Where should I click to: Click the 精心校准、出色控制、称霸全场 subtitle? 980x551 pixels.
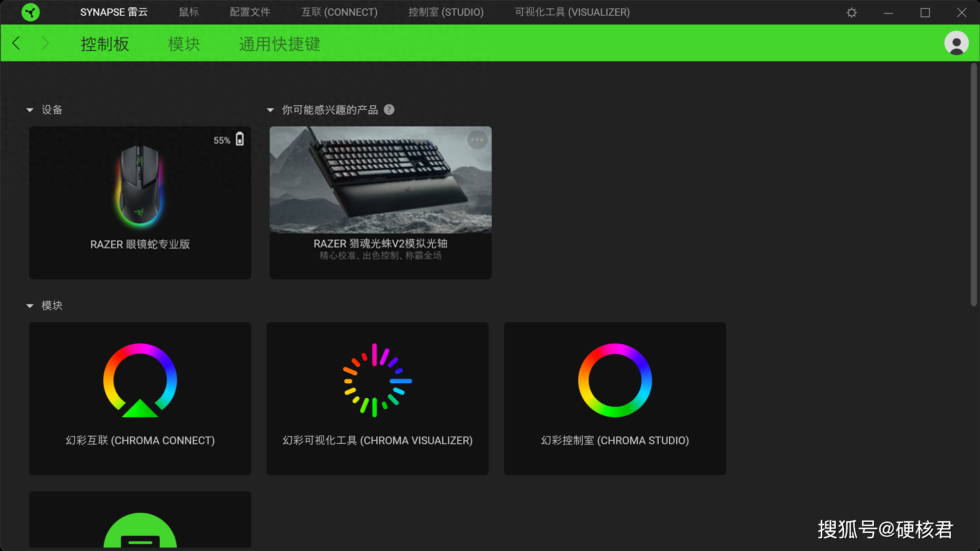[380, 256]
